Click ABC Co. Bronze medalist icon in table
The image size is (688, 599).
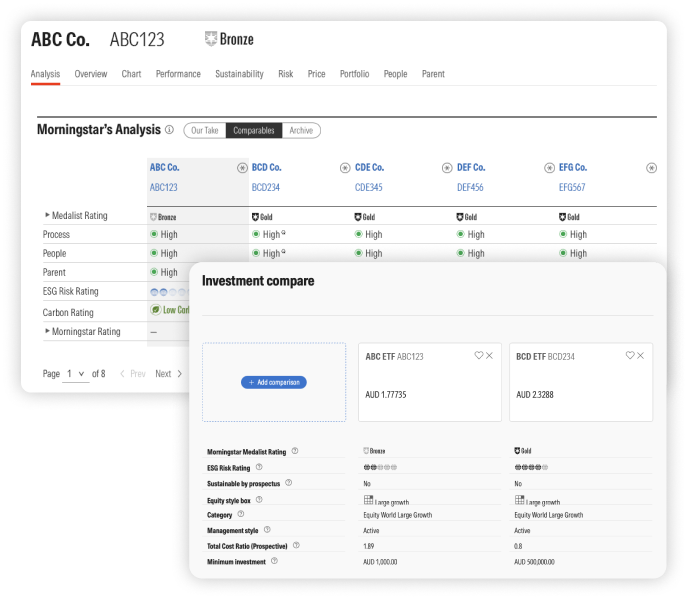154,217
